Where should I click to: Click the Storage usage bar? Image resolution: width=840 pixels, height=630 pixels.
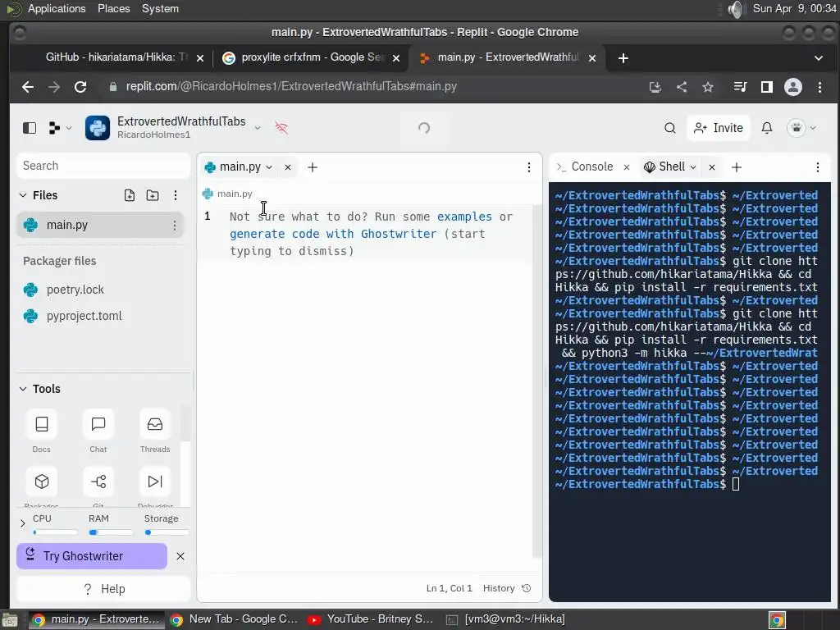click(x=167, y=532)
